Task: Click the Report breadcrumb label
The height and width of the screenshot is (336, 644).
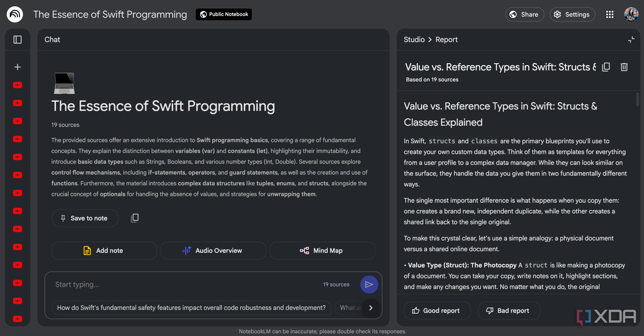Action: [446, 40]
